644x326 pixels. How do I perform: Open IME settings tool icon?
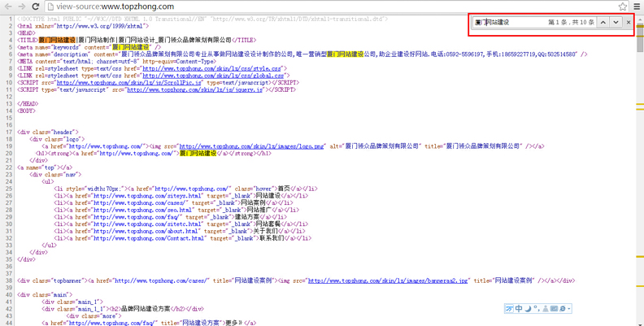tap(563, 309)
